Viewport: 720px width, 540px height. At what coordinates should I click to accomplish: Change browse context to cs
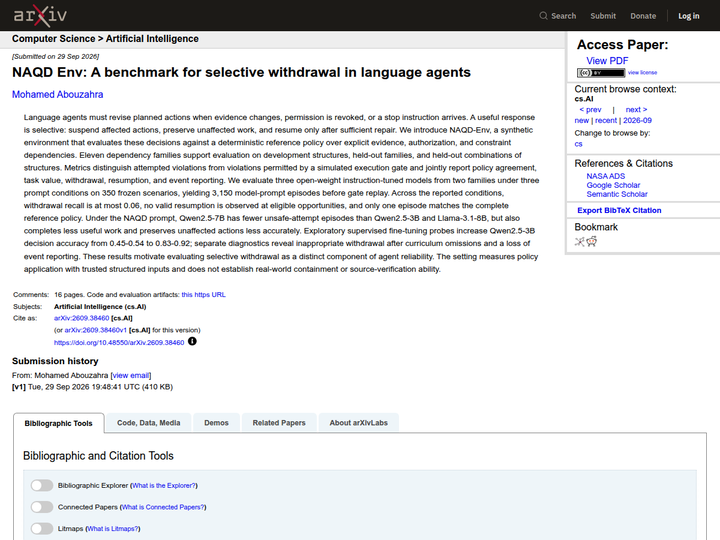pyautogui.click(x=578, y=144)
